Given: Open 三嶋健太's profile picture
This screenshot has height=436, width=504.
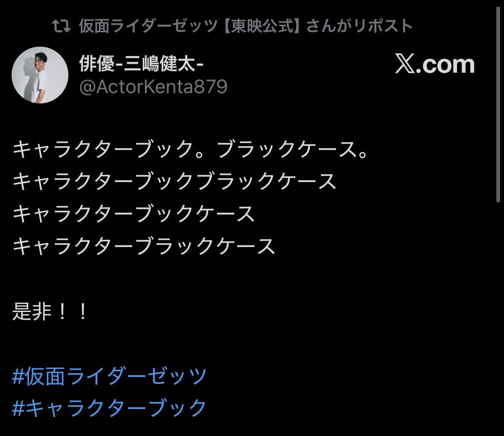Looking at the screenshot, I should (40, 75).
